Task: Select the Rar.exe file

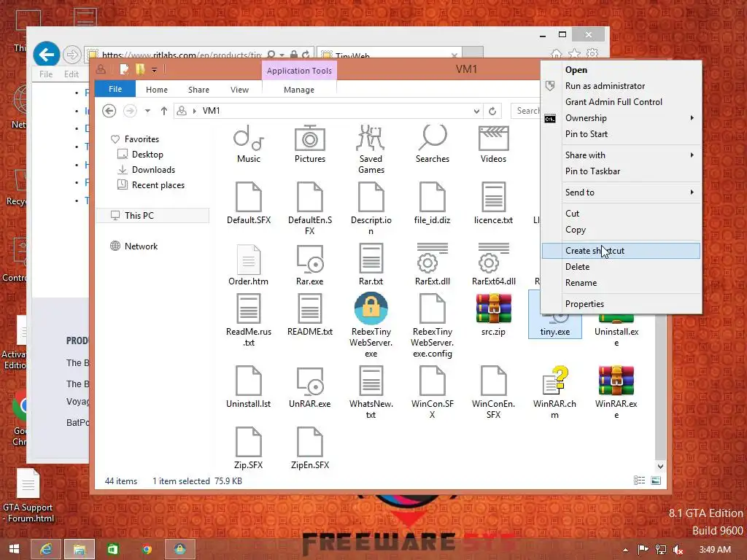Action: pos(309,265)
